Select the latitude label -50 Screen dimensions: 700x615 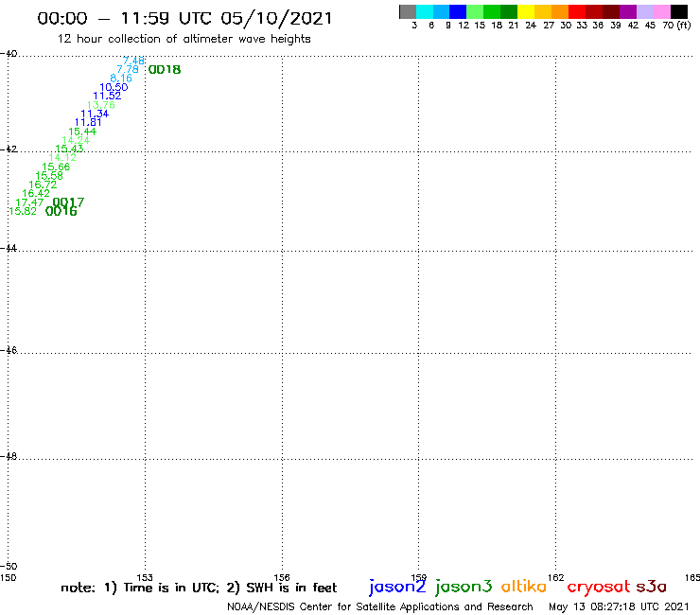click(x=9, y=567)
